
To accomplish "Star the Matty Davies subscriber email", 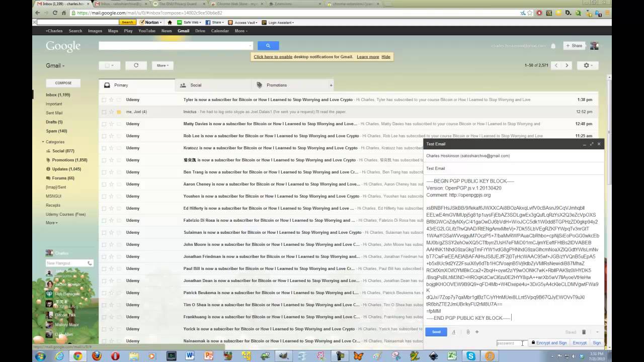I will (x=111, y=124).
